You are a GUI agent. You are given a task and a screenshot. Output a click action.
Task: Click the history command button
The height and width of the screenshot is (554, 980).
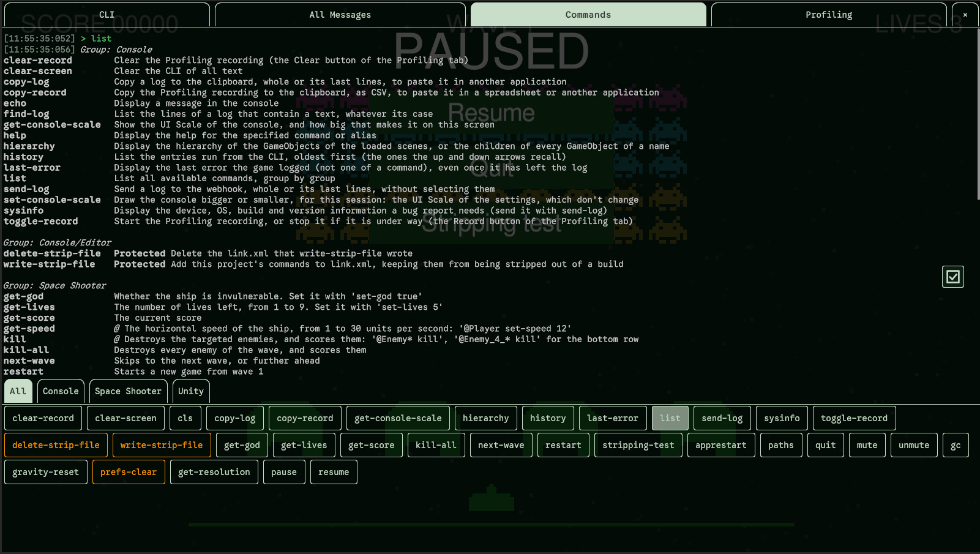pyautogui.click(x=548, y=418)
